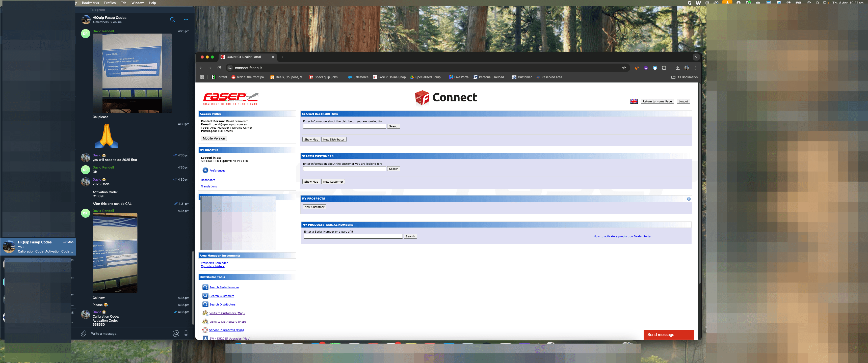Open the FASEP Online Shop bookmark
Image resolution: width=868 pixels, height=363 pixels.
389,77
